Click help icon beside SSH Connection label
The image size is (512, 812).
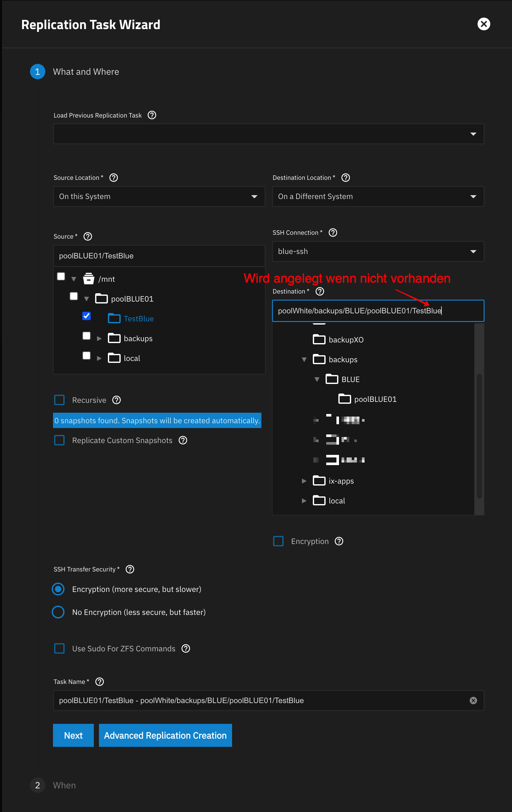point(333,233)
